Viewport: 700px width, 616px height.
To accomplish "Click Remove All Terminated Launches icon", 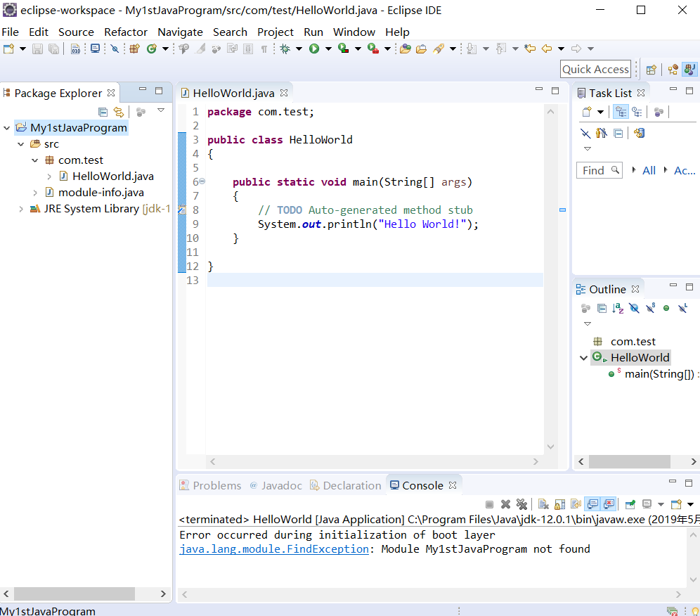I will [521, 504].
